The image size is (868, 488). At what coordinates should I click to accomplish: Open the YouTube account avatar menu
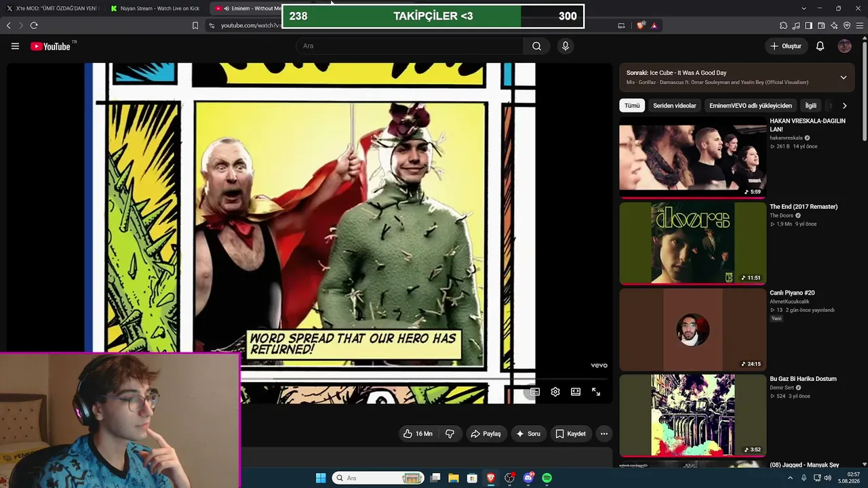(844, 46)
